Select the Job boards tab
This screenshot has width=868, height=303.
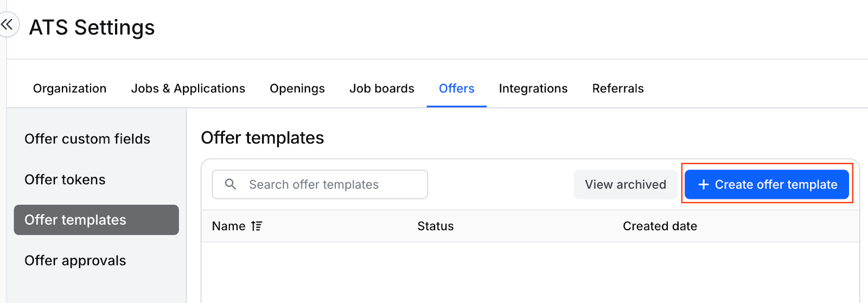(x=382, y=89)
